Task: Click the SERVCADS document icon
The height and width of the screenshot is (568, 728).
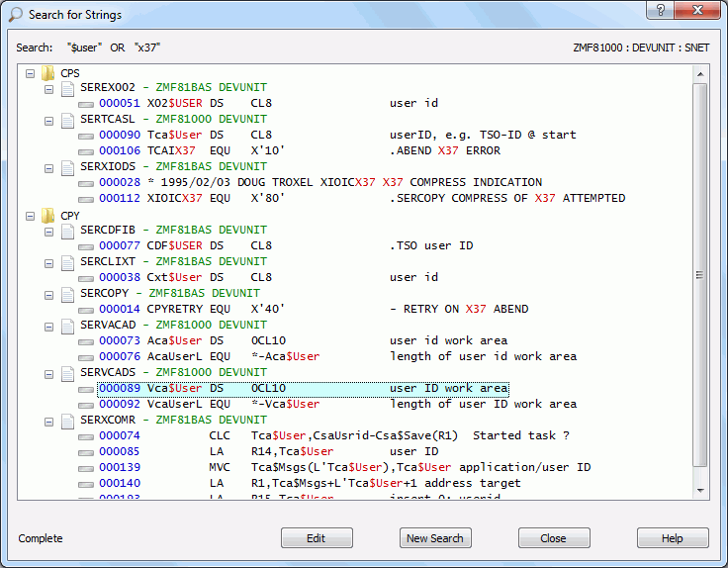Action: [68, 373]
